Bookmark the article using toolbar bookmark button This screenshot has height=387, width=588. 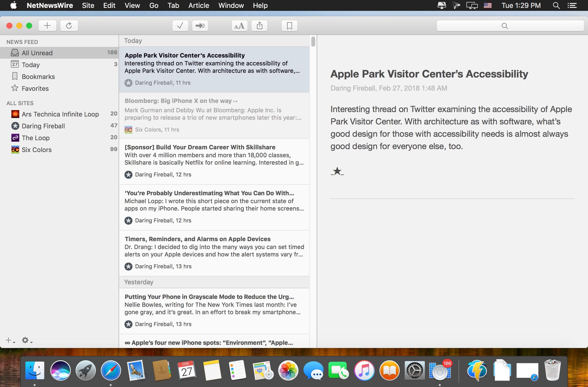[289, 26]
